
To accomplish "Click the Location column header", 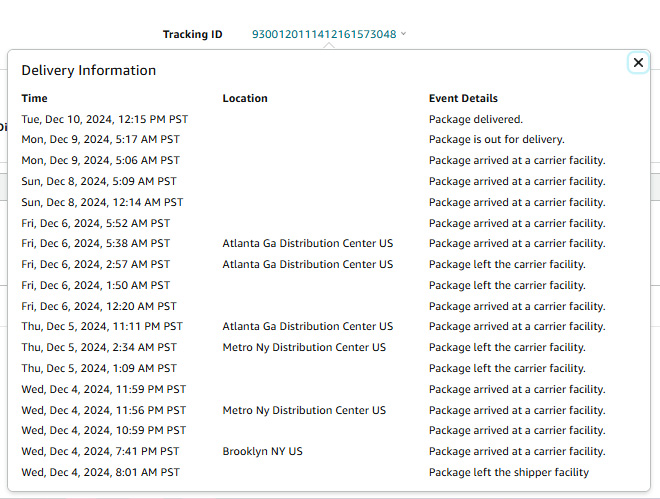I will tap(245, 98).
